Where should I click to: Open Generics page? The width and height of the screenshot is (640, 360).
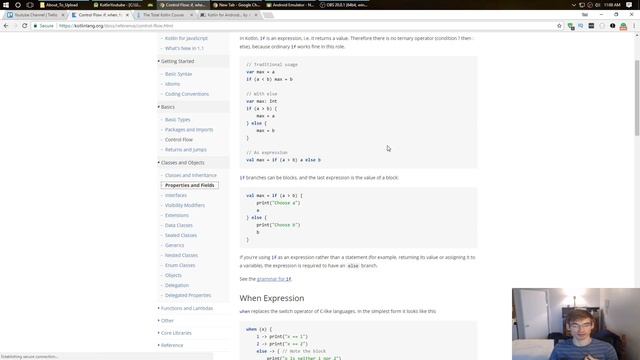tap(174, 245)
